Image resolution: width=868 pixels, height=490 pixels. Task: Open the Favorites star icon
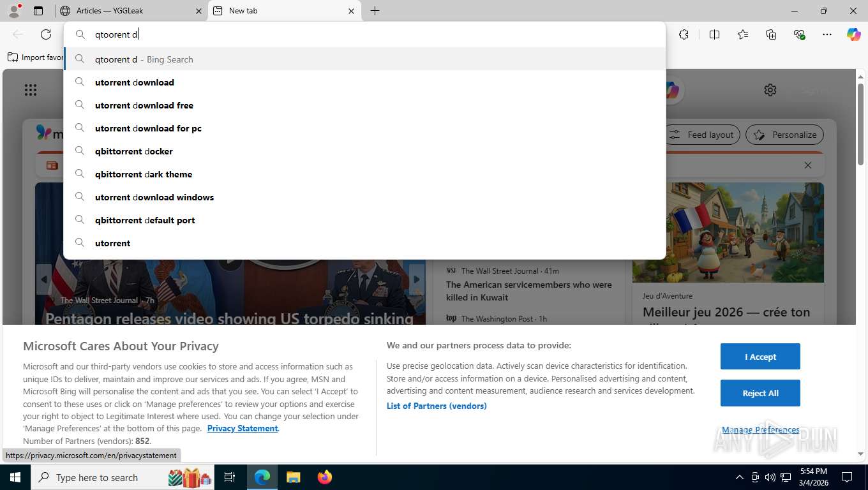pyautogui.click(x=743, y=34)
